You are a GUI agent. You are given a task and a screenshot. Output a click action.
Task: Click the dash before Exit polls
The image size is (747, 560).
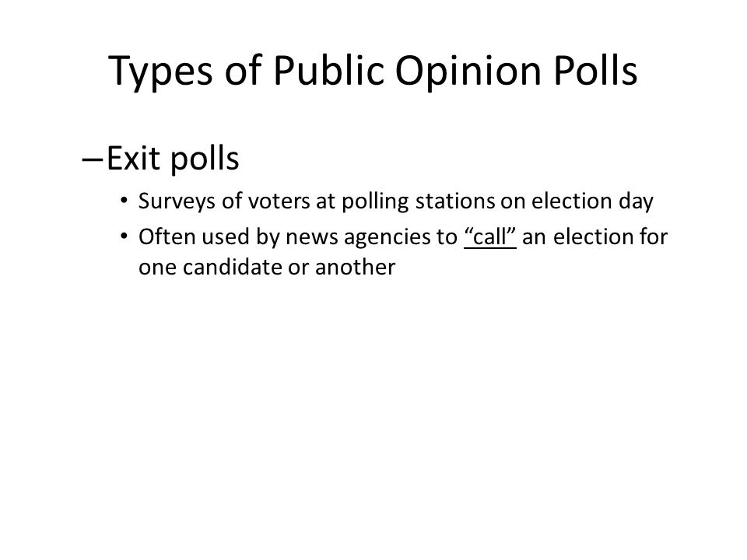coord(93,160)
